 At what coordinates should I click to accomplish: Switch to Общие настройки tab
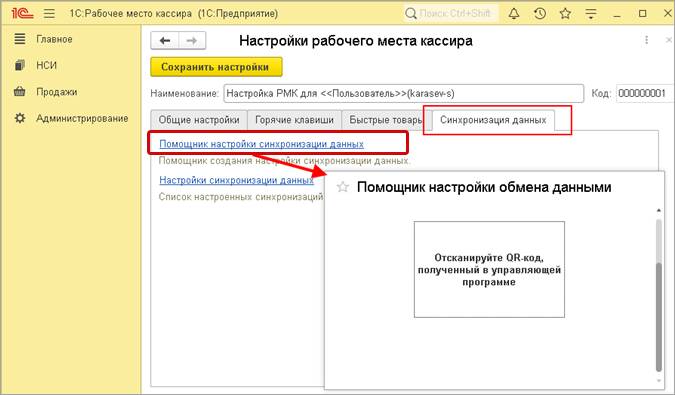point(199,120)
